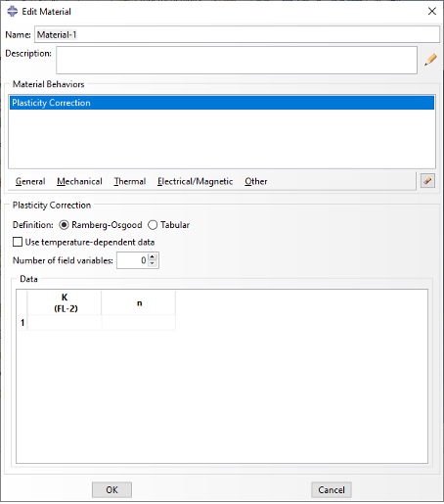Click the material Name field
Image resolution: width=444 pixels, height=504 pixels.
pos(237,34)
